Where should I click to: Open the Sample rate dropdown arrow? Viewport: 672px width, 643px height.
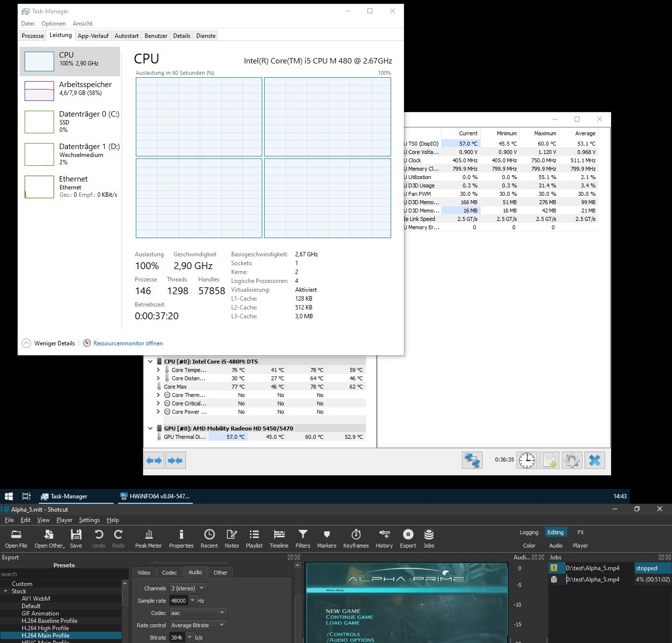click(192, 601)
